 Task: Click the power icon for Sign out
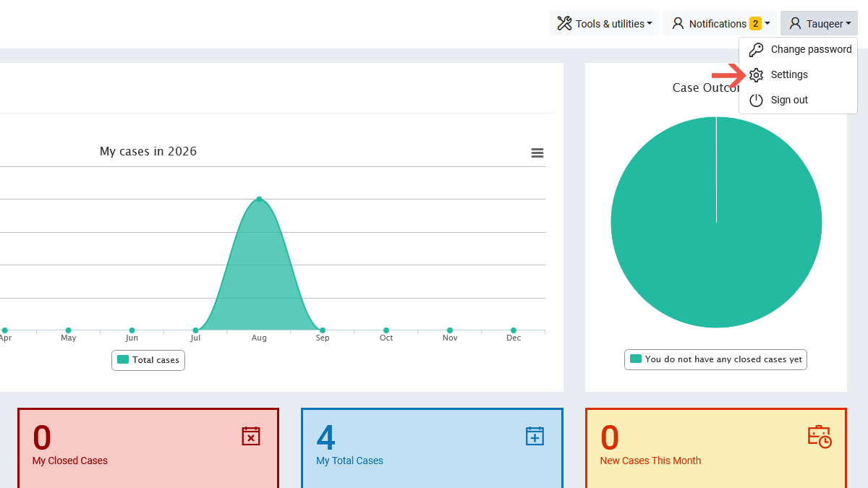[756, 100]
